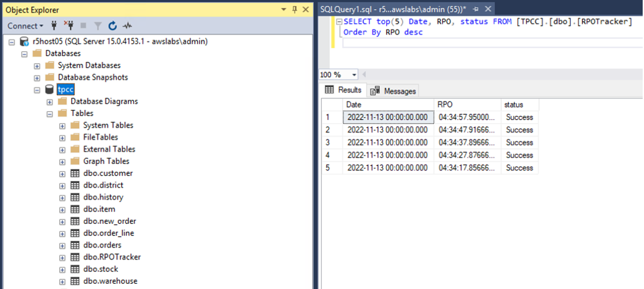Click the TPCC database name in the query
Viewport: 644px width, 289px height.
(529, 22)
